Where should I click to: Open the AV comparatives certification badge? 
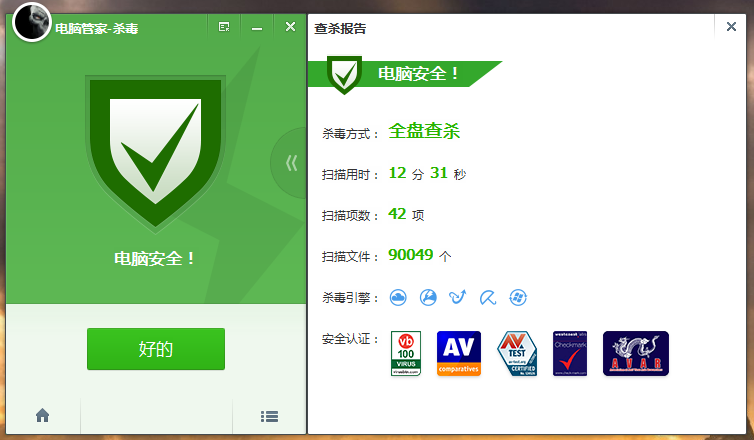[459, 353]
